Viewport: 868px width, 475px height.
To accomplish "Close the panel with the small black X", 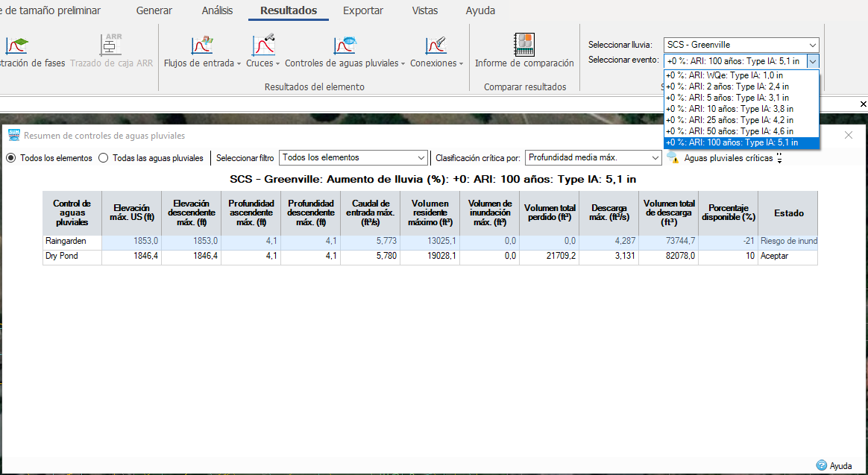I will click(x=863, y=104).
